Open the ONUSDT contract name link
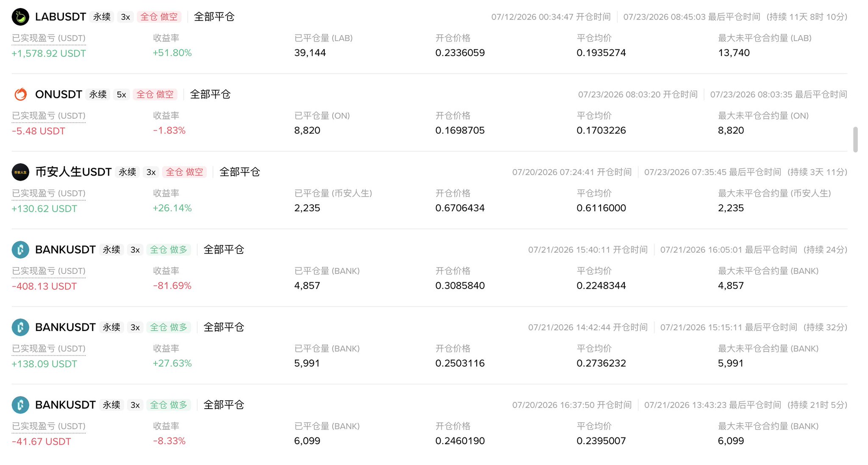The width and height of the screenshot is (868, 465). click(58, 94)
